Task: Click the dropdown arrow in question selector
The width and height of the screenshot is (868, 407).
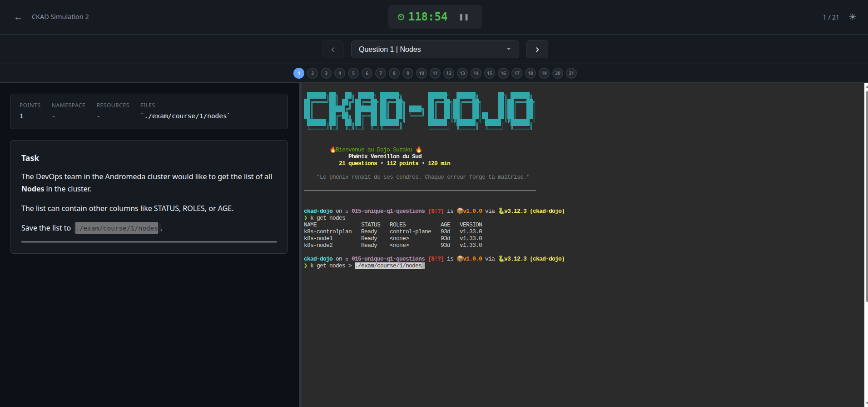Action: pyautogui.click(x=509, y=49)
